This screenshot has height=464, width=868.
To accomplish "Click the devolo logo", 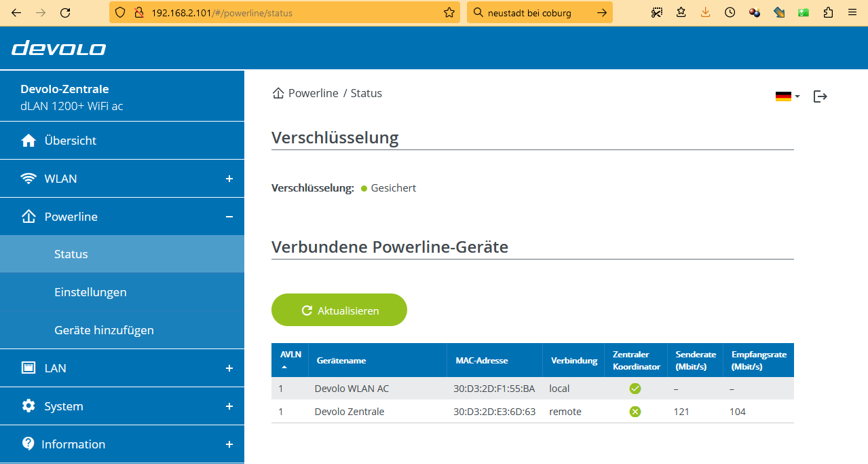I will click(59, 48).
